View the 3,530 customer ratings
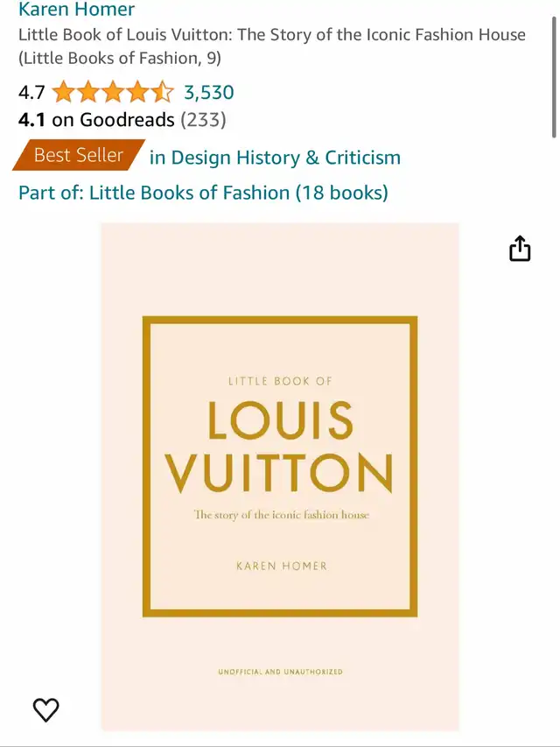Image resolution: width=560 pixels, height=747 pixels. (x=209, y=93)
